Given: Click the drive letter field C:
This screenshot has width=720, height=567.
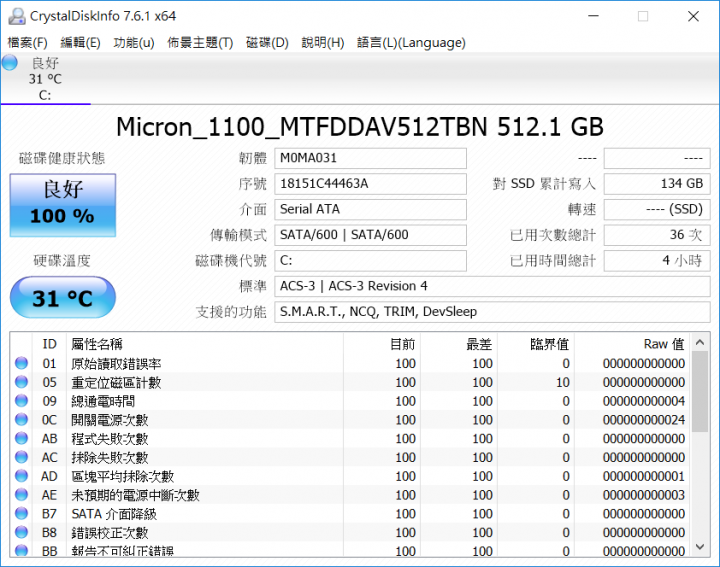Looking at the screenshot, I should click(370, 261).
